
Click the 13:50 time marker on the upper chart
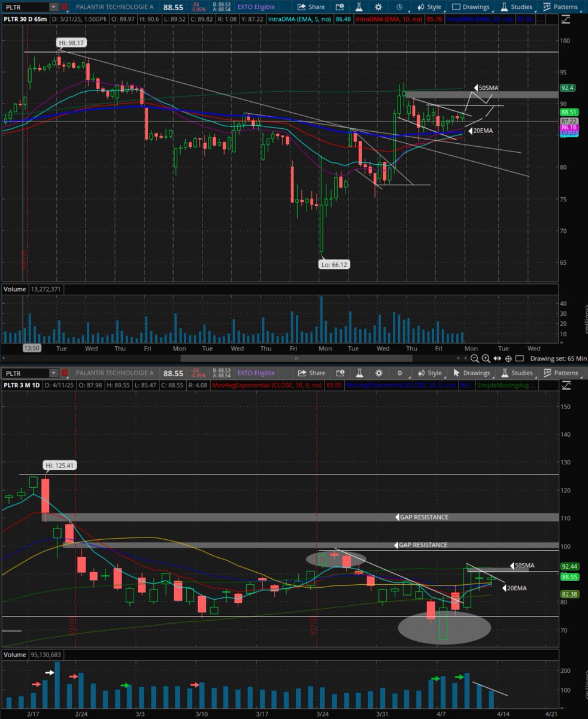pos(32,348)
